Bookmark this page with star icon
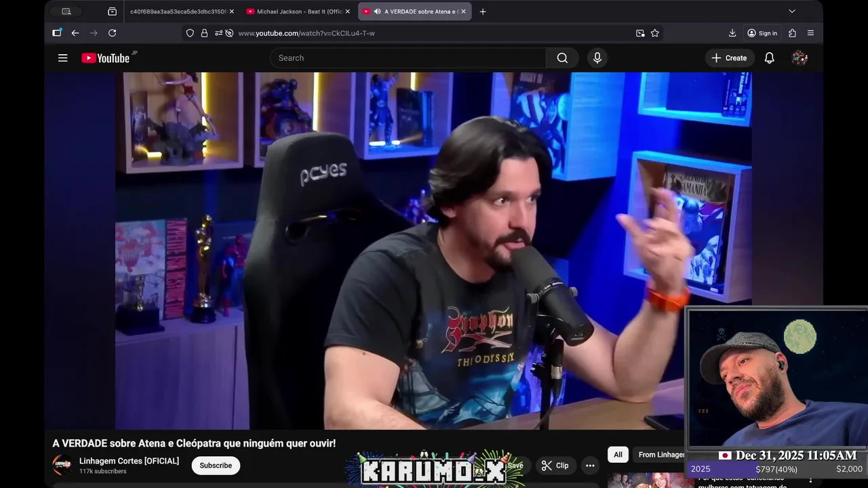868x488 pixels. (655, 33)
